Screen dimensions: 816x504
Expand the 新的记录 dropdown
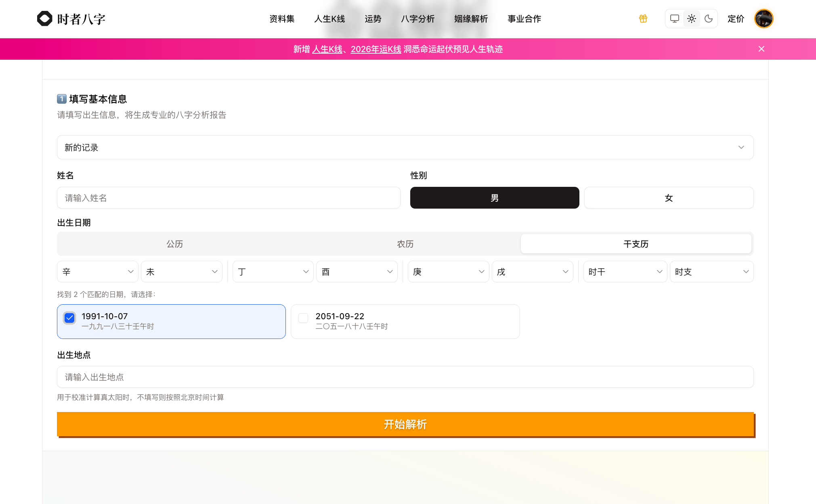coord(405,147)
